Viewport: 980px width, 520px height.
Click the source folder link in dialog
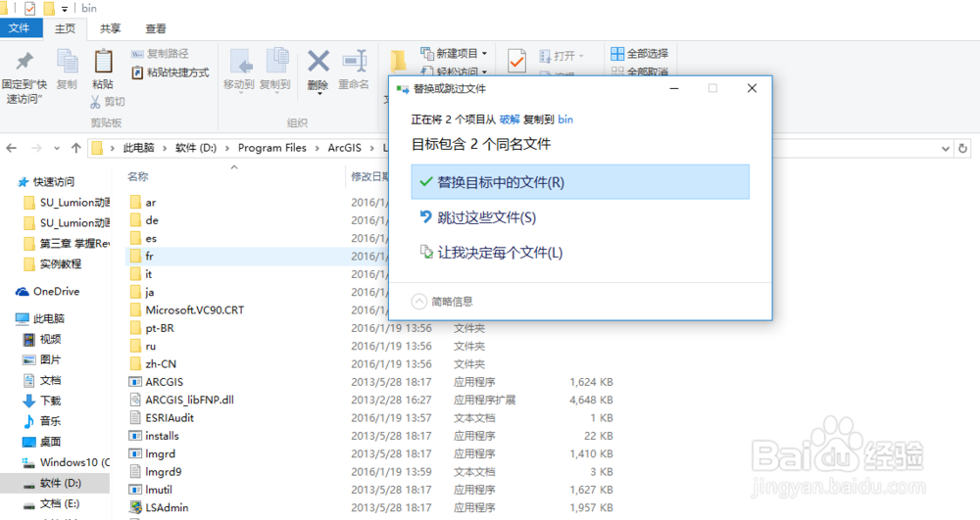point(510,119)
